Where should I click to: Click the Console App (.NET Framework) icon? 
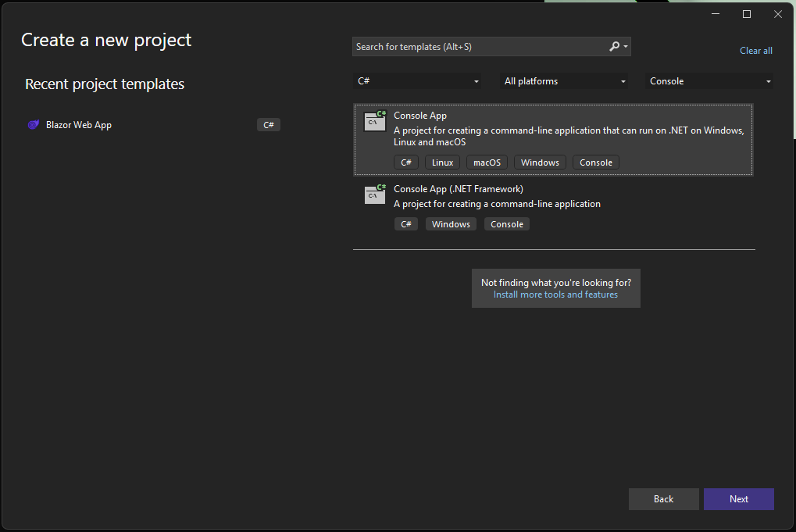tap(375, 195)
